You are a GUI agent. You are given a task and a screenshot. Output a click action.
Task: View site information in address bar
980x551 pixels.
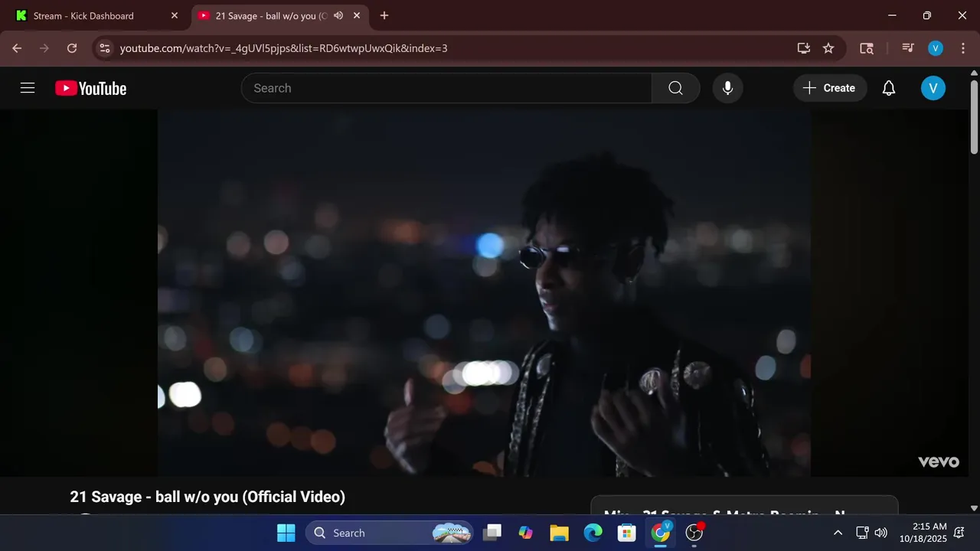(105, 48)
